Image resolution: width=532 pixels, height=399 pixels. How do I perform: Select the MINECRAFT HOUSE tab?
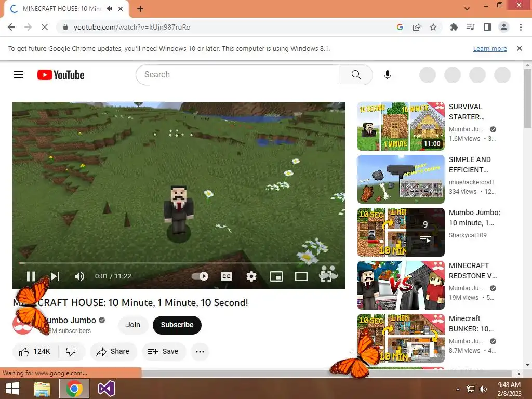[x=61, y=9]
